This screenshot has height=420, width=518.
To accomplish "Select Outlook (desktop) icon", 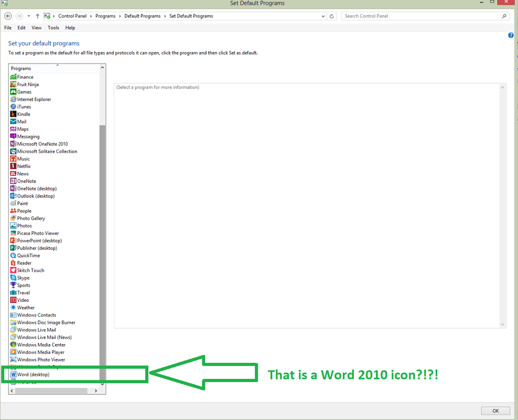I will pyautogui.click(x=13, y=196).
